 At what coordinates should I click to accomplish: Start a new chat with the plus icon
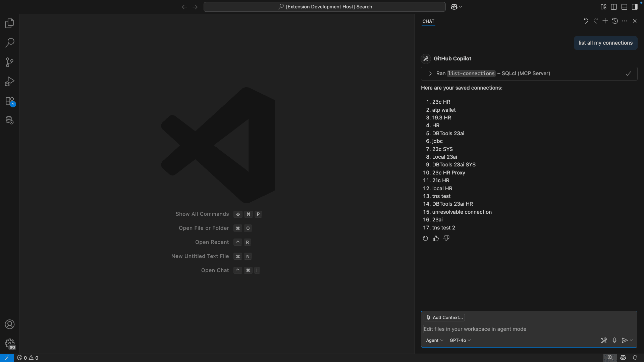[605, 21]
